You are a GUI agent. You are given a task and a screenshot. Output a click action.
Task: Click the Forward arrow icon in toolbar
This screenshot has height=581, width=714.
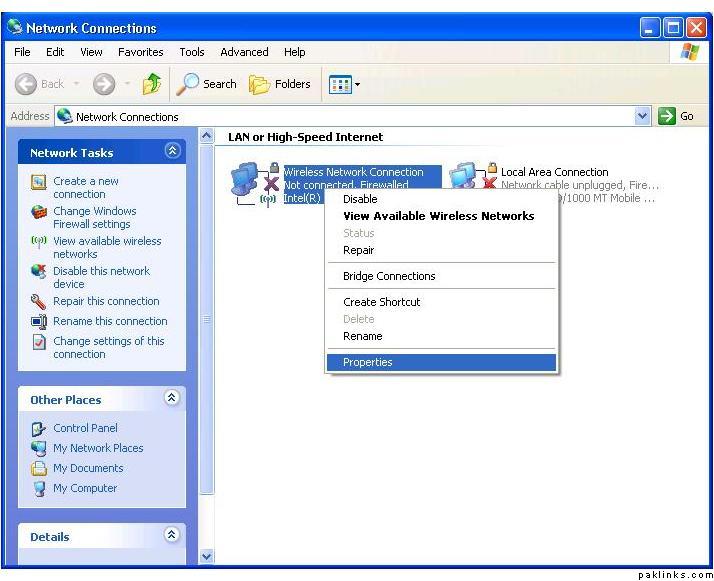click(x=104, y=84)
